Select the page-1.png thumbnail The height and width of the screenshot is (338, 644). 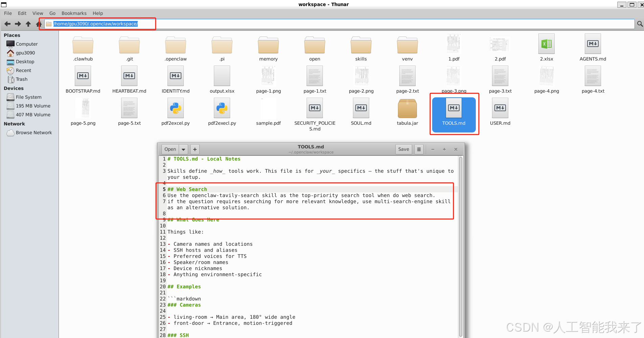click(x=268, y=76)
